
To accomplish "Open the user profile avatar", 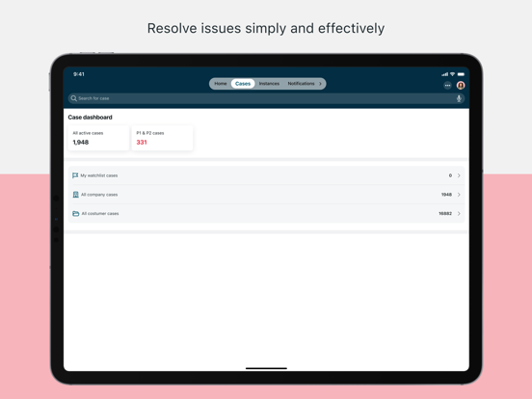I will point(461,86).
